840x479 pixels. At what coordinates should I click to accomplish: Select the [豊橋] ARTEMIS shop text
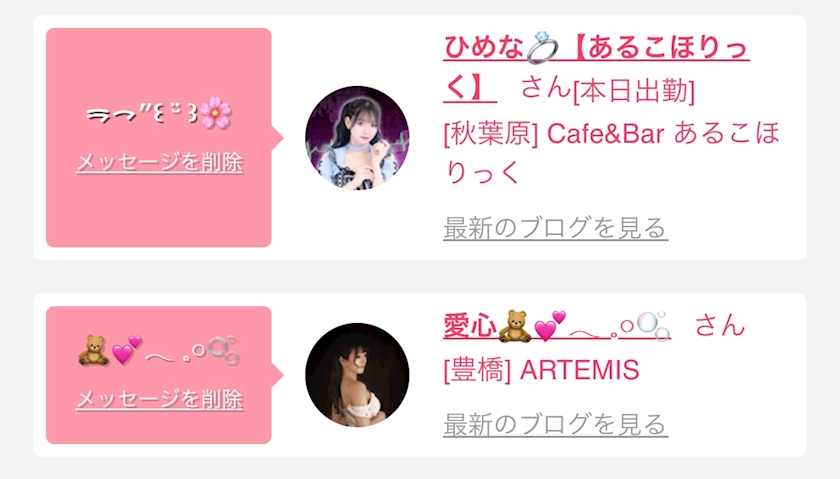point(542,370)
